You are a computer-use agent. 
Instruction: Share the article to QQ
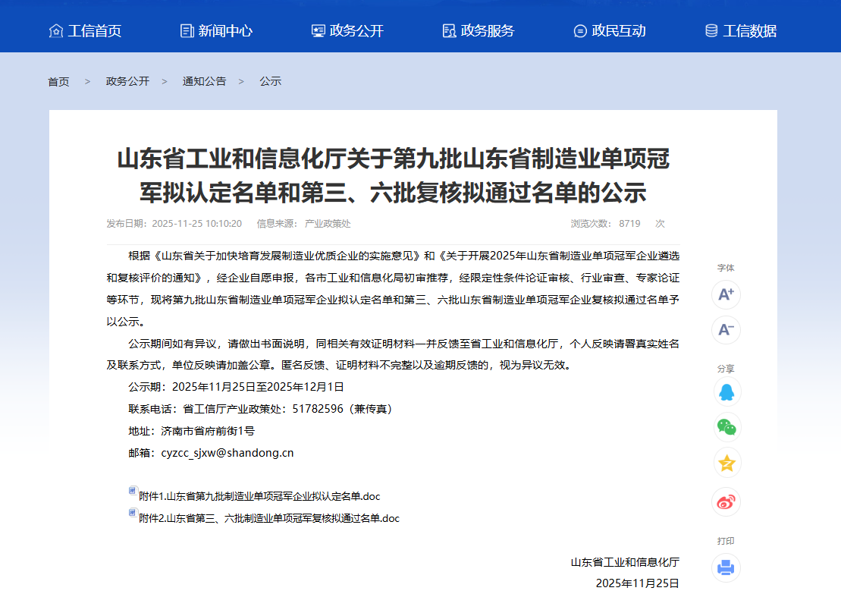726,391
